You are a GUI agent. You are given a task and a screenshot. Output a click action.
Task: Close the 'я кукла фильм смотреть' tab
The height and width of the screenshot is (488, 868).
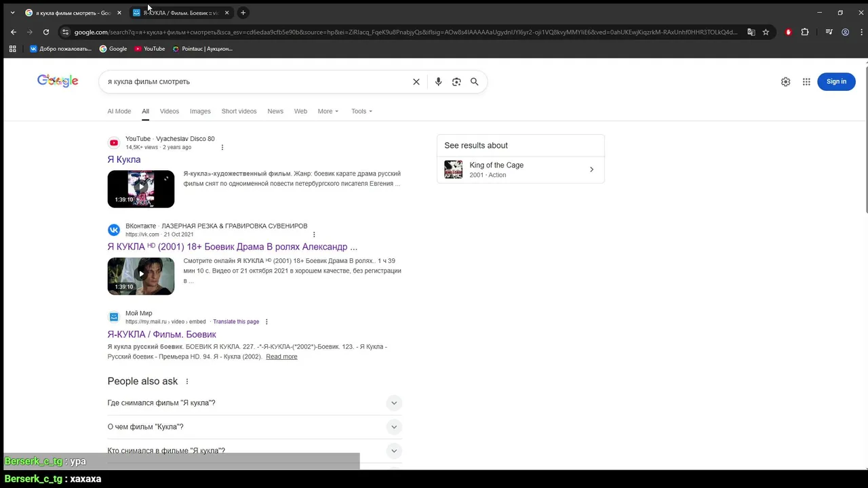point(119,12)
